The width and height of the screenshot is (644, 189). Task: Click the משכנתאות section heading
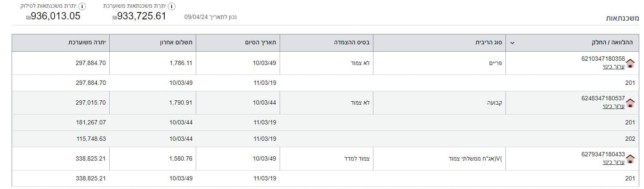coord(622,18)
